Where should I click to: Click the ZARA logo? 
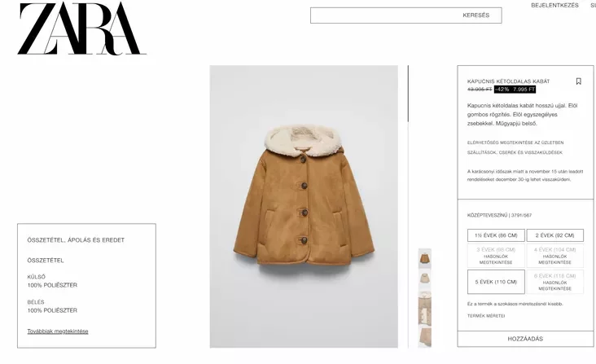click(81, 29)
